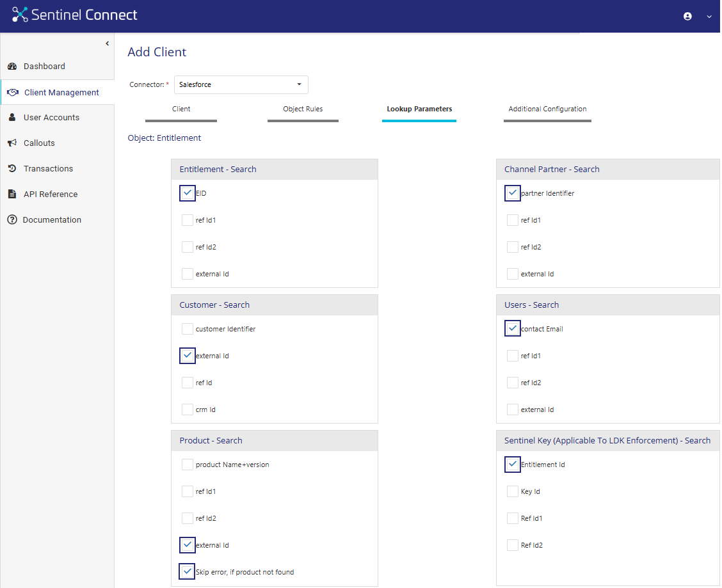Open the Additional Configuration tab
The width and height of the screenshot is (722, 588).
click(x=547, y=109)
